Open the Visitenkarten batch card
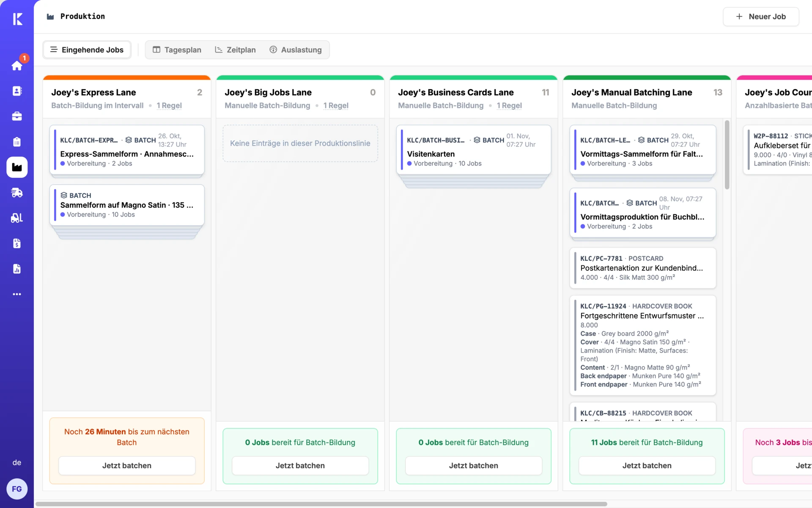 pos(474,149)
